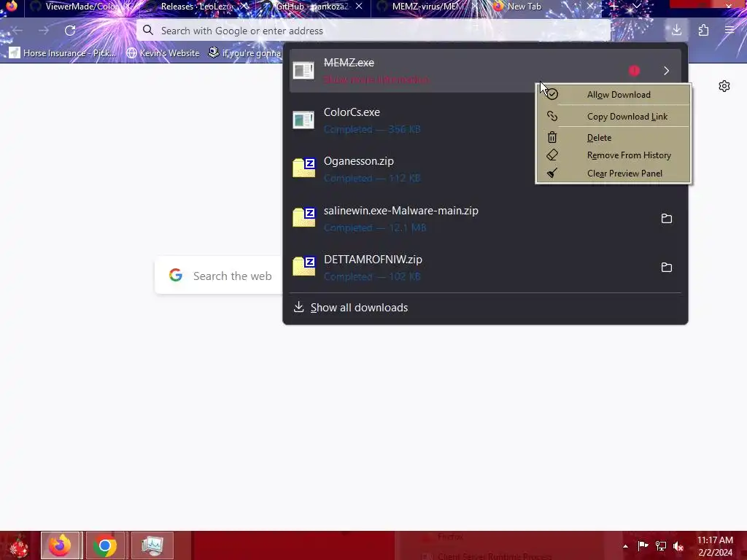Close the New Tab tab

pos(589,6)
